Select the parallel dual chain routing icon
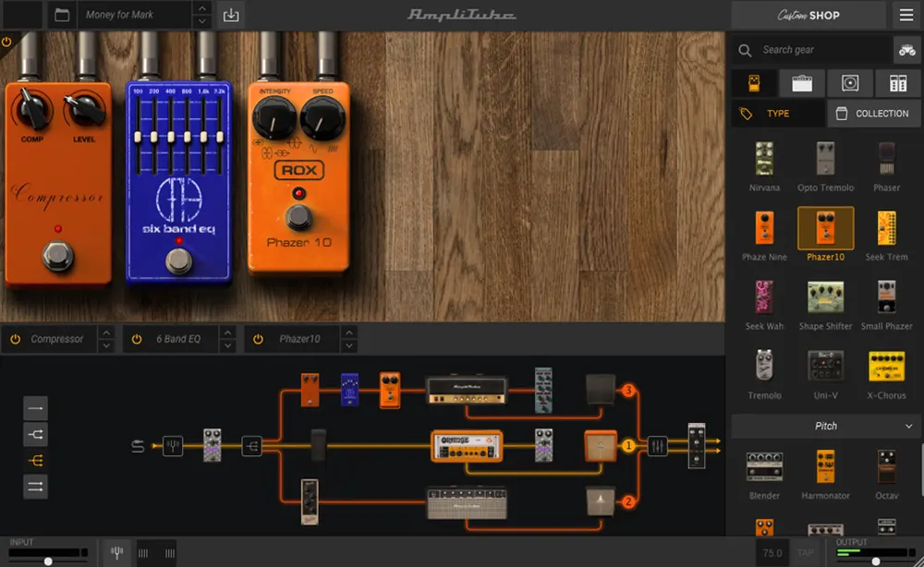The width and height of the screenshot is (924, 567). point(35,487)
